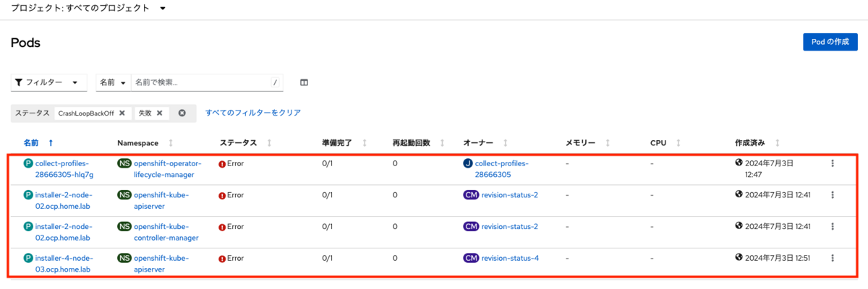Click the NS badge of openshift-operator-lifecycle-manager

(x=124, y=163)
